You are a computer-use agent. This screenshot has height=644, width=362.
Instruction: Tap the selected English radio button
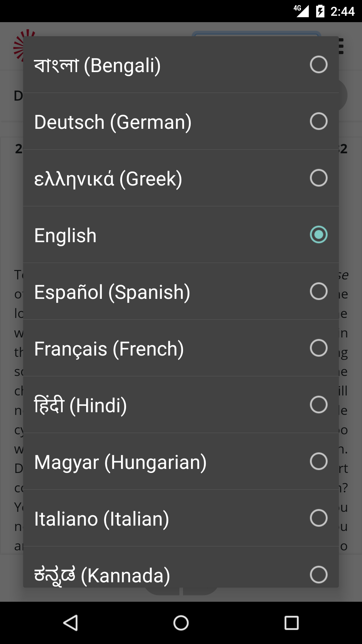(318, 234)
